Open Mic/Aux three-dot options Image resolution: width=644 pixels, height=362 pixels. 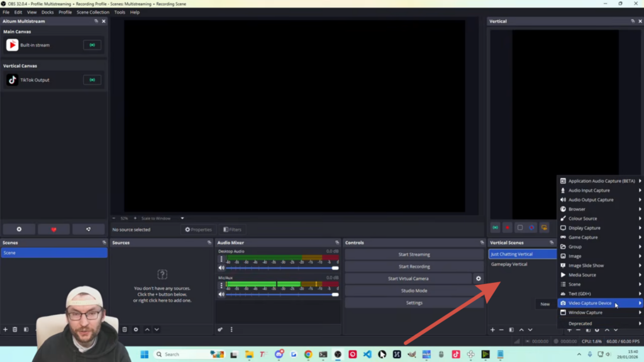coord(221,285)
